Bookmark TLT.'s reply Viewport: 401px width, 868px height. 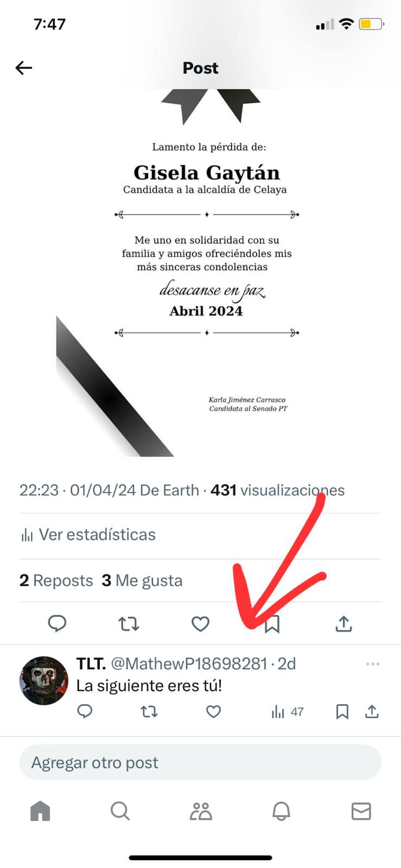[x=342, y=712]
